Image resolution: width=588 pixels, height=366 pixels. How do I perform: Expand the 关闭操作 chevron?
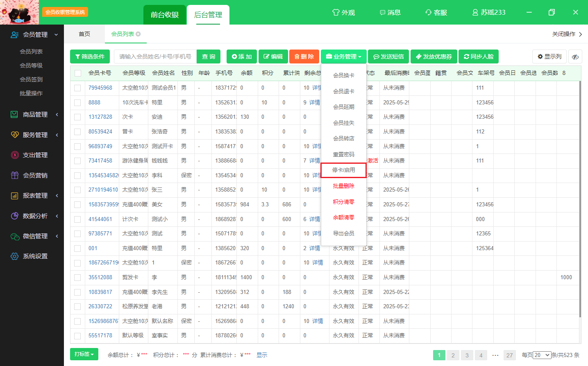coord(580,34)
